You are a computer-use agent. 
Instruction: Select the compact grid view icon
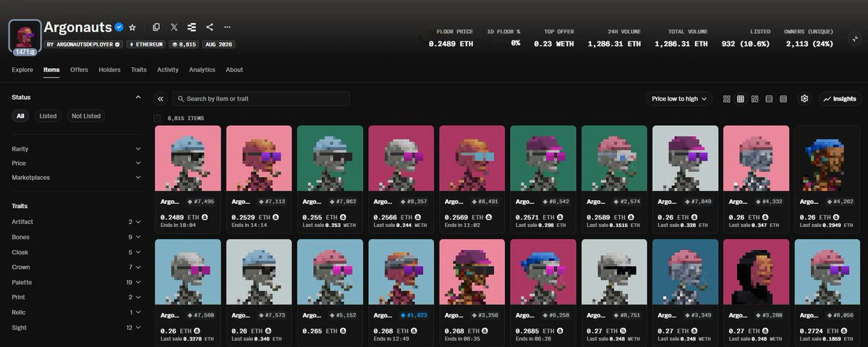(741, 98)
